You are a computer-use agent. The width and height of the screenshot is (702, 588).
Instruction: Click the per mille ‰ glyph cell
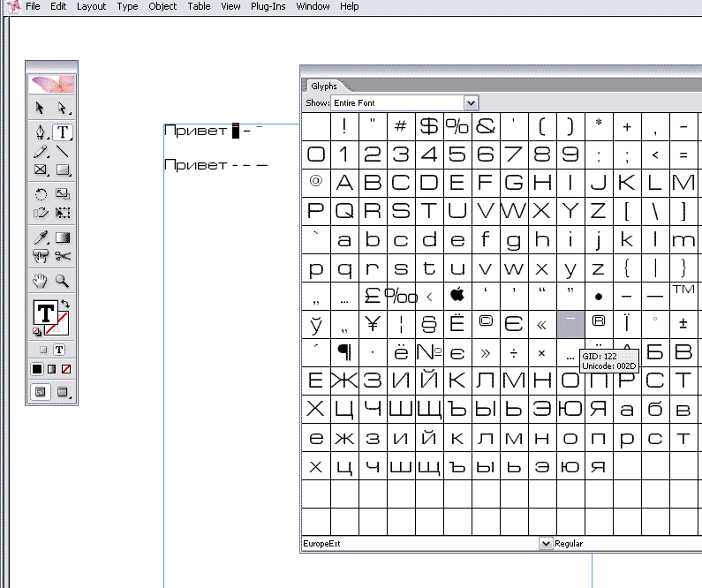(401, 296)
